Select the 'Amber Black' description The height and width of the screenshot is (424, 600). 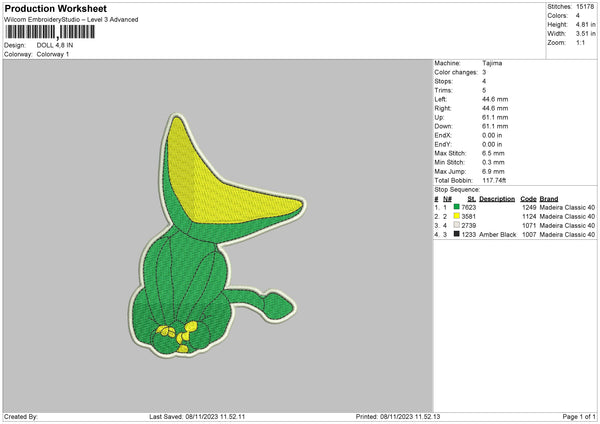[497, 234]
